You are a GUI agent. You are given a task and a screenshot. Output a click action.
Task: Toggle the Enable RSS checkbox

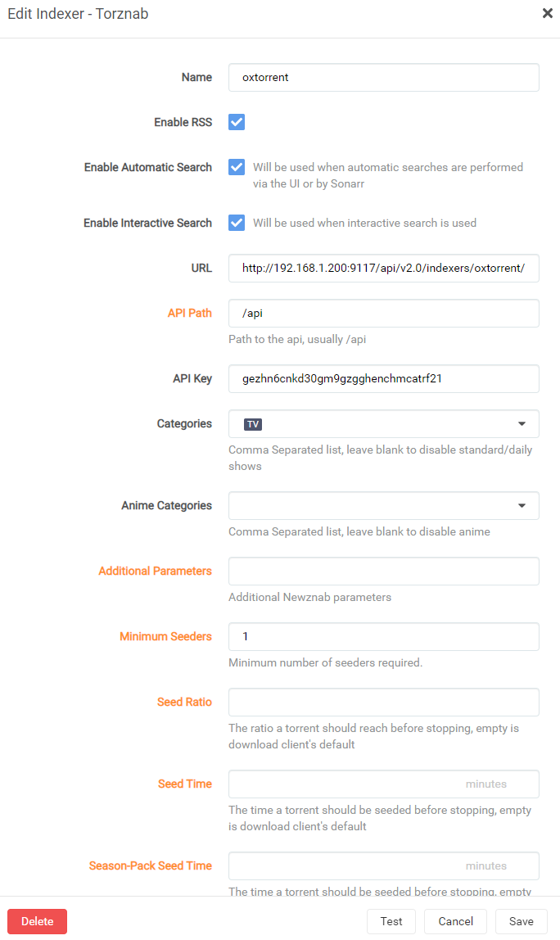[237, 122]
